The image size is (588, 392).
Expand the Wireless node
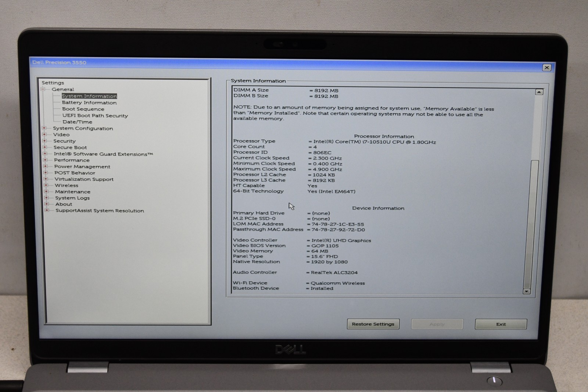(46, 185)
